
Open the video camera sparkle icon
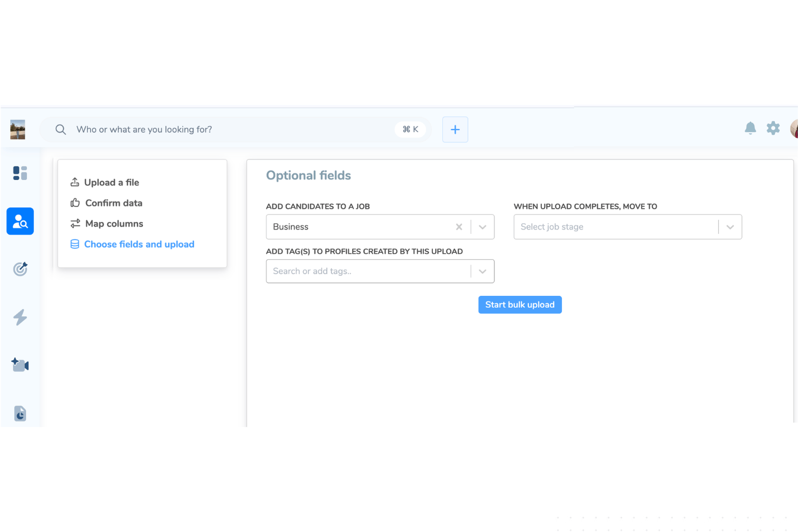(x=20, y=365)
